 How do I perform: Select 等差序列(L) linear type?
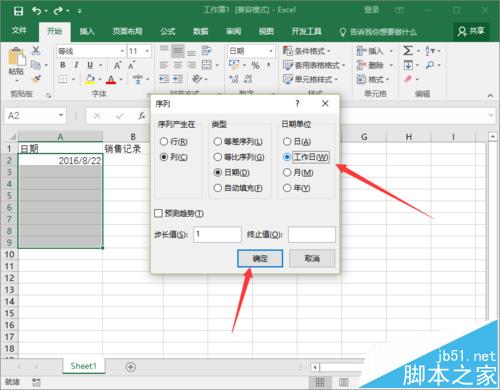tap(238, 142)
